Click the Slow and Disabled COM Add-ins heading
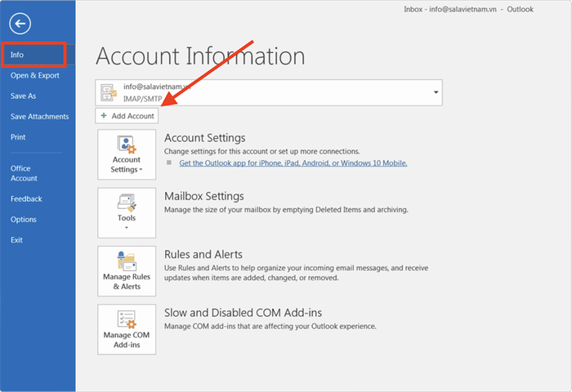The width and height of the screenshot is (572, 392). (x=243, y=313)
